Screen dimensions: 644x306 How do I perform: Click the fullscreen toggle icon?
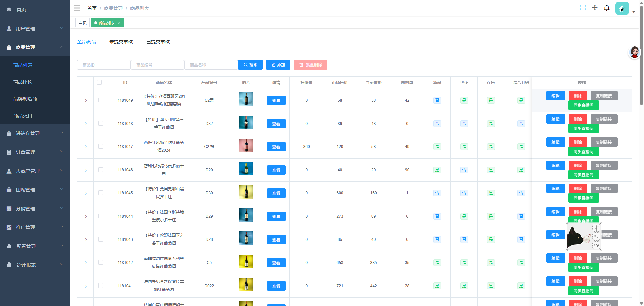tap(583, 8)
